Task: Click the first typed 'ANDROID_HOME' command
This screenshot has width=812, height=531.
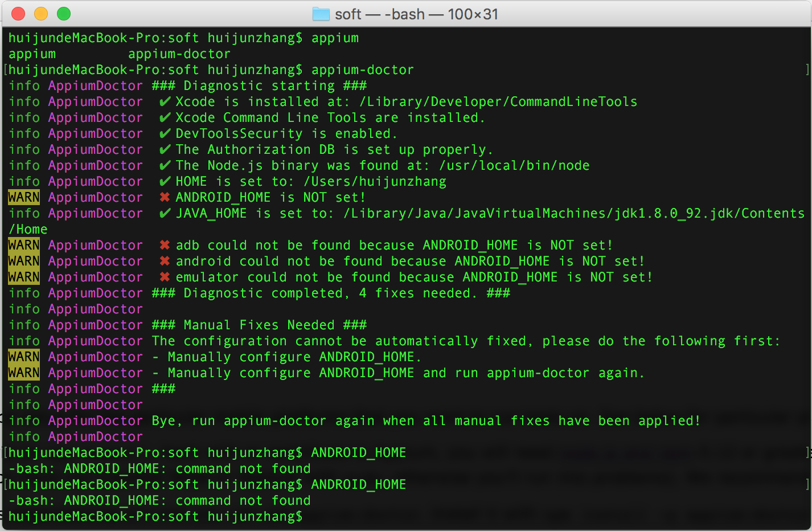Action: point(359,452)
